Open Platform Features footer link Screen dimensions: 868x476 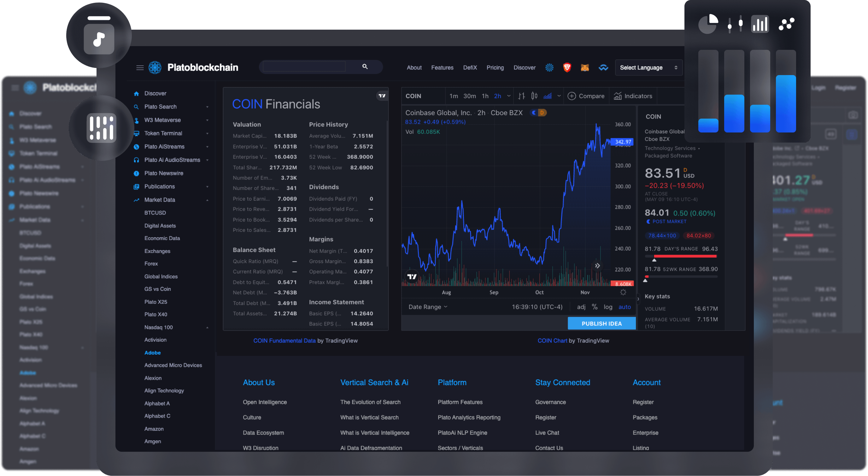coord(460,402)
